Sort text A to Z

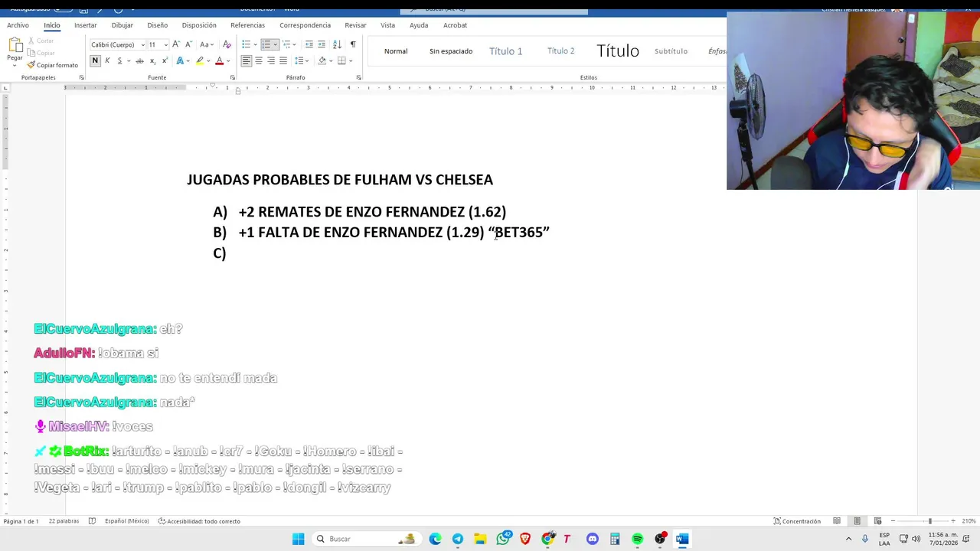coord(337,44)
